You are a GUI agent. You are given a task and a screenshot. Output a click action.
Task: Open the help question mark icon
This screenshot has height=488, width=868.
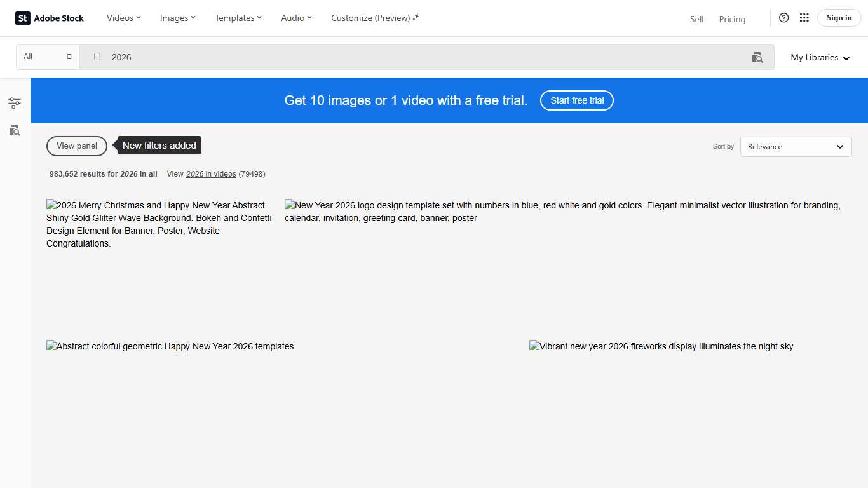tap(783, 18)
